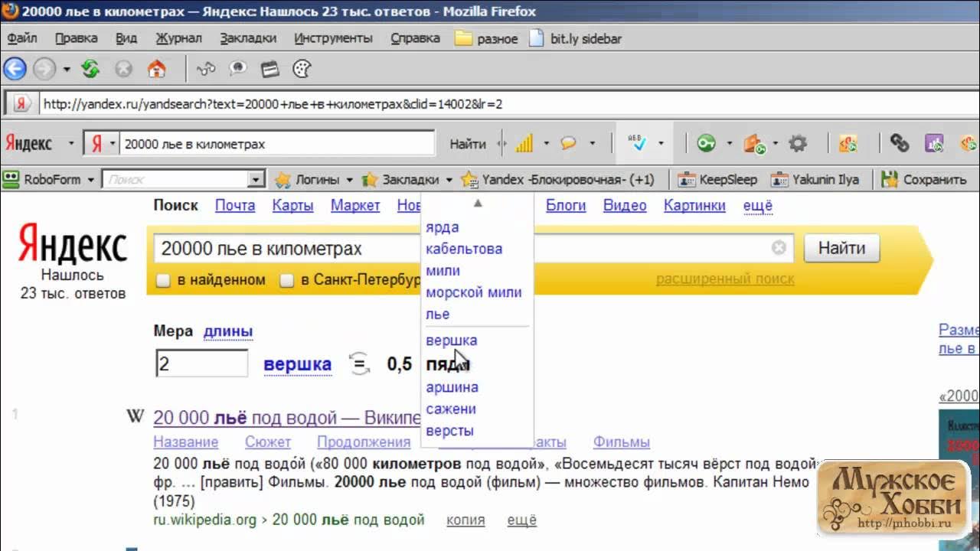Click the large yellow Найти search button
The image size is (980, 551).
point(841,248)
